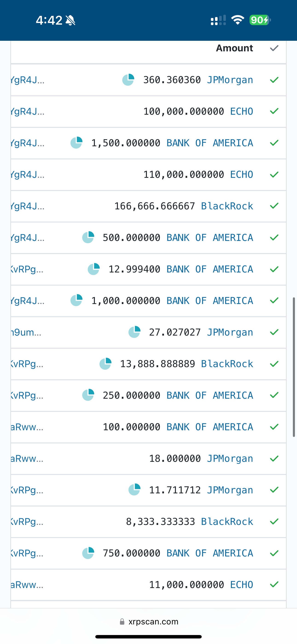Open n9um... account address link

(x=26, y=332)
